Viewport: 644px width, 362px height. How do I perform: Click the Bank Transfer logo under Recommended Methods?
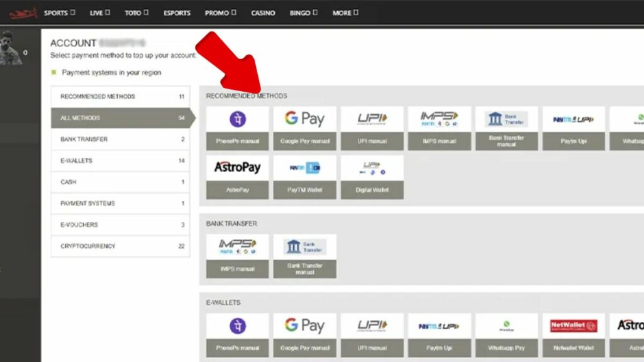506,119
